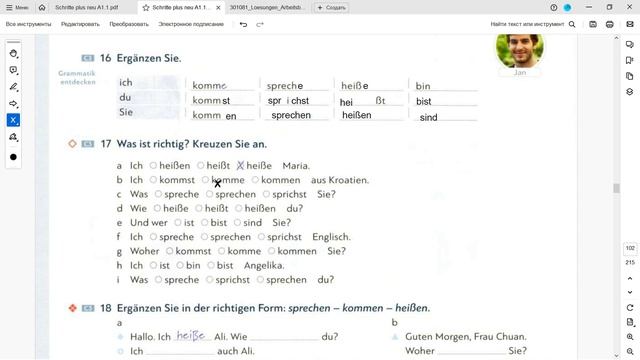Click the heading 'Was ist richtig? Kreuzen Sie an.'
Image resolution: width=640 pixels, height=360 pixels.
coord(192,144)
